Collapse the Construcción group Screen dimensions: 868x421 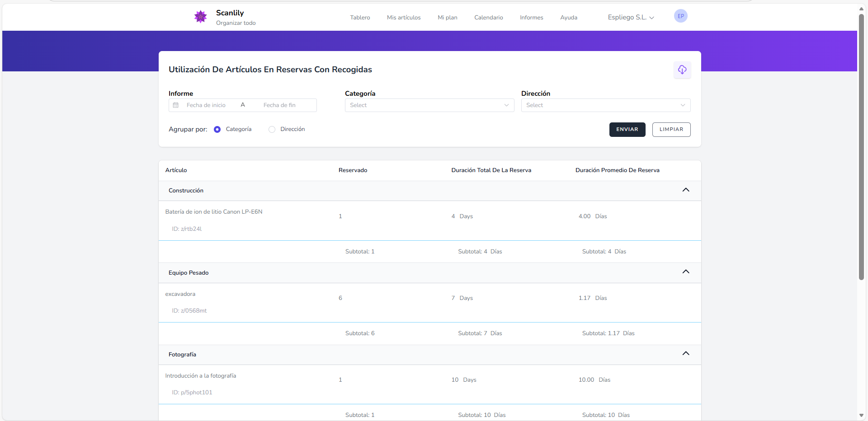(685, 190)
